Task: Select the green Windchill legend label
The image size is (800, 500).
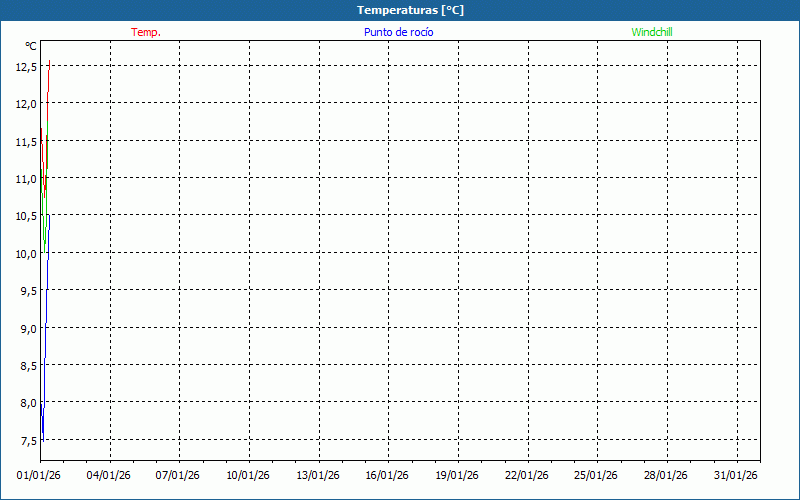Action: (652, 32)
